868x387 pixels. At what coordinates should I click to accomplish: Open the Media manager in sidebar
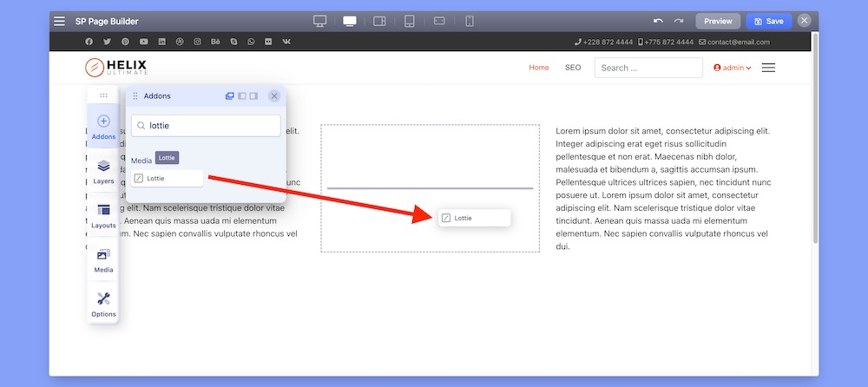tap(103, 259)
